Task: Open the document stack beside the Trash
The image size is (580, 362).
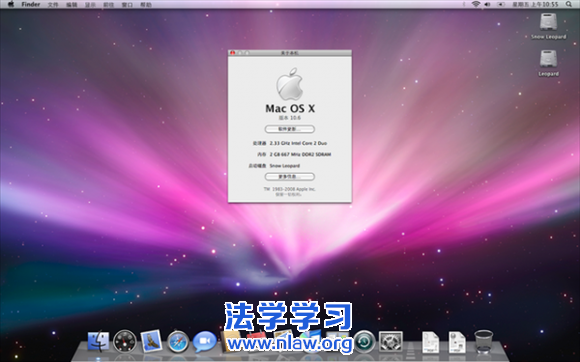Action: pos(457,342)
